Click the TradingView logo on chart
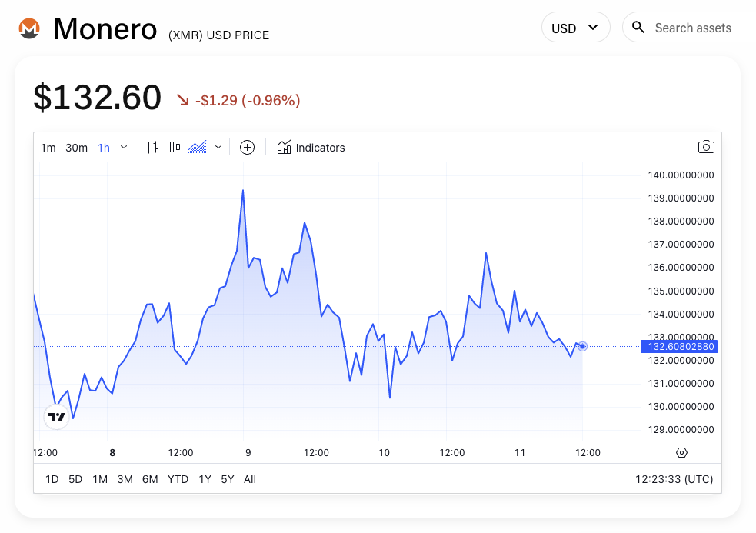 tap(57, 417)
